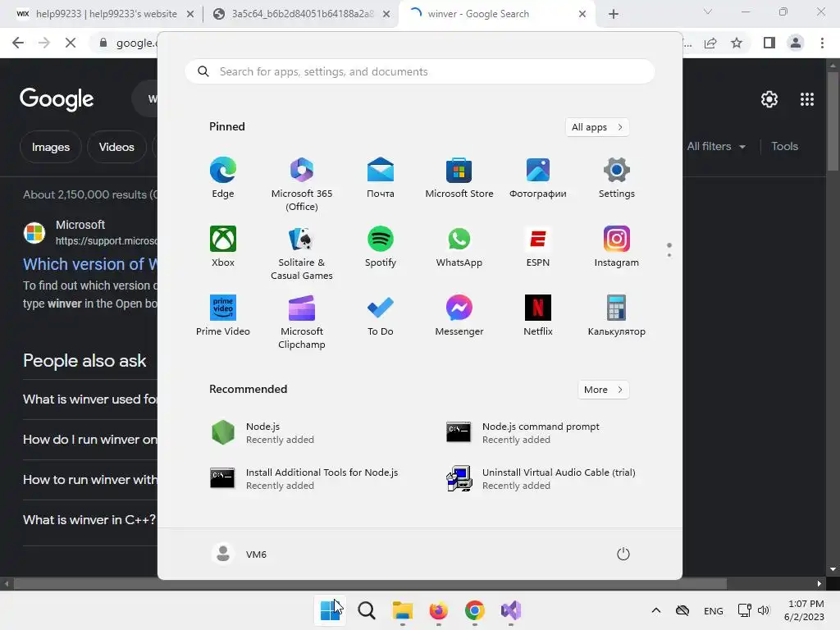Open the Калькулятор calculator app
The width and height of the screenshot is (840, 630).
click(617, 316)
